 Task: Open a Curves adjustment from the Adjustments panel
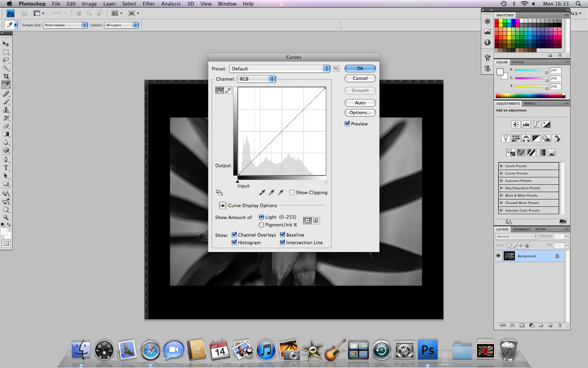pyautogui.click(x=536, y=124)
